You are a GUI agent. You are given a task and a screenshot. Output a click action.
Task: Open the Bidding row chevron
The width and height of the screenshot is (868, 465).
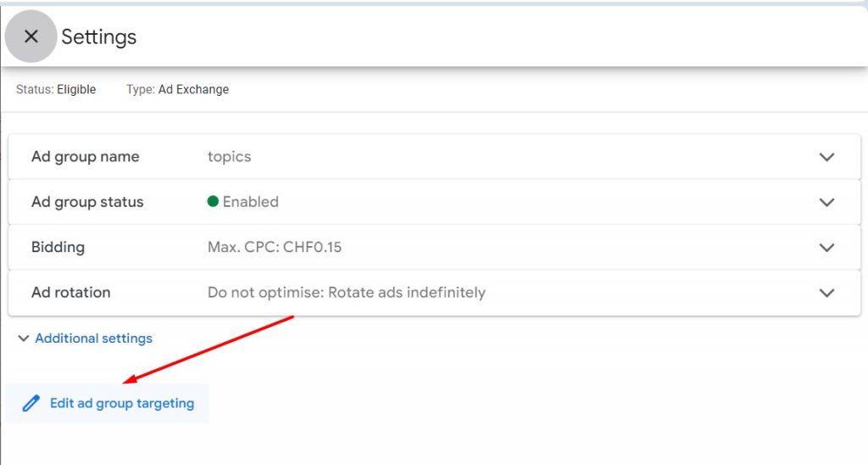tap(826, 248)
